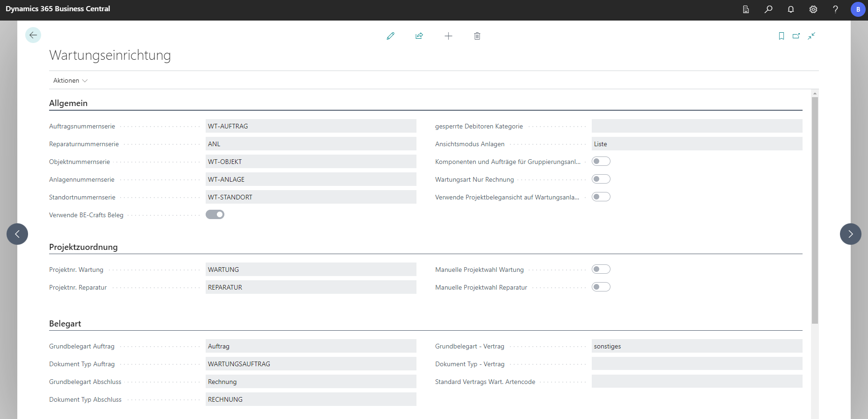Go back using the arrow button
Viewport: 868px width, 419px height.
33,35
